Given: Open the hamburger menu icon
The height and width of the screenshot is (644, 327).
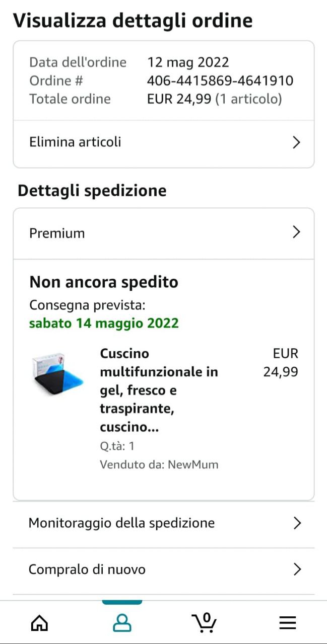Looking at the screenshot, I should click(x=288, y=623).
